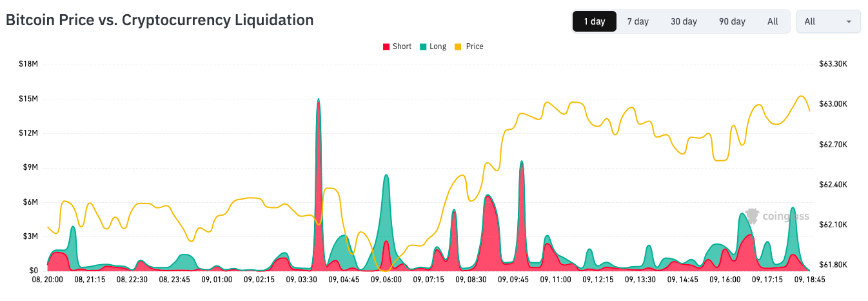Viewport: 868px width, 301px height.
Task: Click the $6M left axis label
Action: pos(30,202)
